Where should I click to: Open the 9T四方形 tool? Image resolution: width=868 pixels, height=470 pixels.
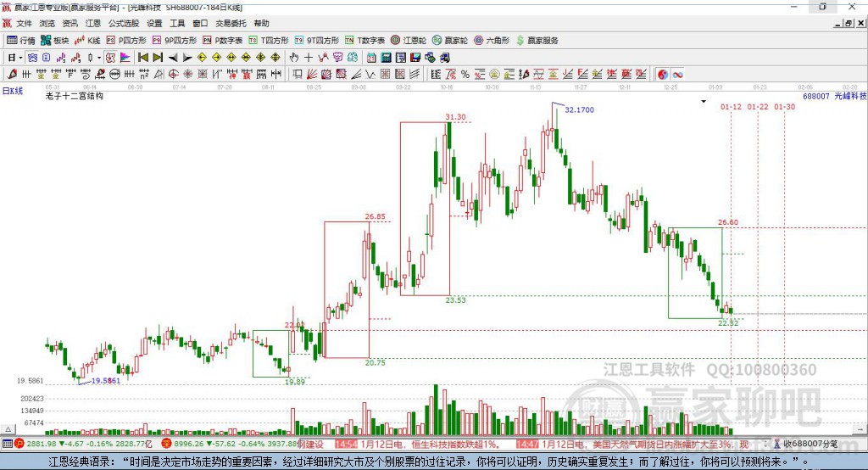317,41
